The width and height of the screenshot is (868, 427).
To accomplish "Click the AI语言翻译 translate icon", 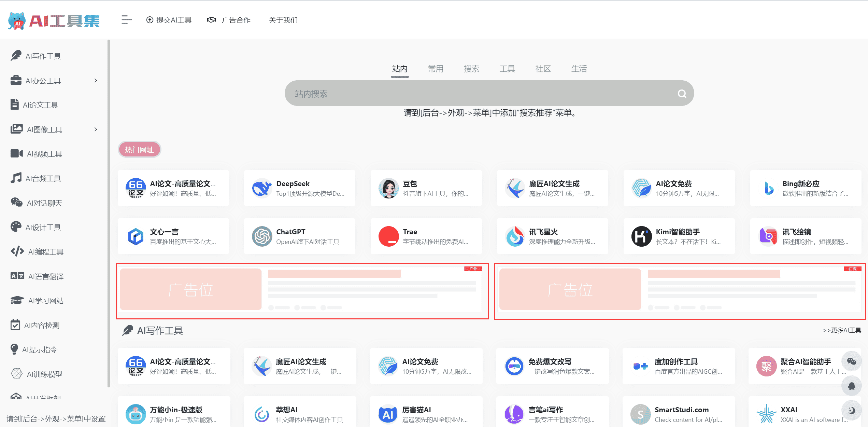I will (x=17, y=276).
